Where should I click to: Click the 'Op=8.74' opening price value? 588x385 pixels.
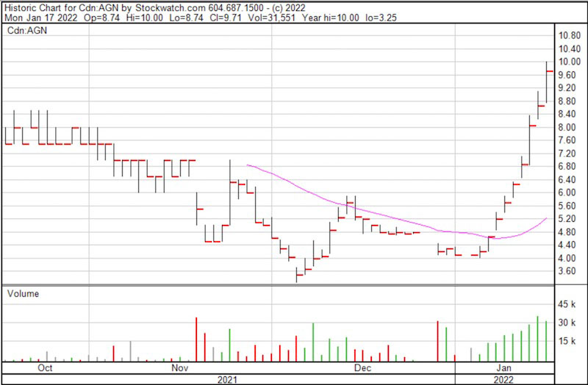click(102, 18)
